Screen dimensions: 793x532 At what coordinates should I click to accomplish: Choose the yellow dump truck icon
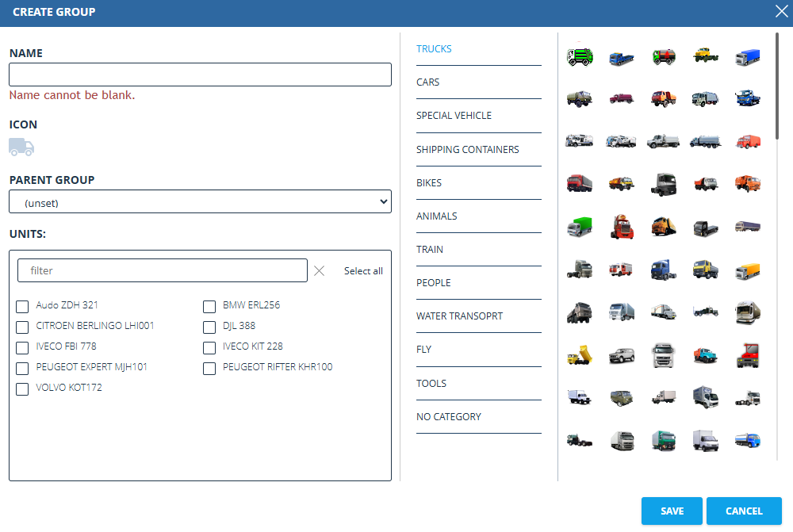[579, 354]
